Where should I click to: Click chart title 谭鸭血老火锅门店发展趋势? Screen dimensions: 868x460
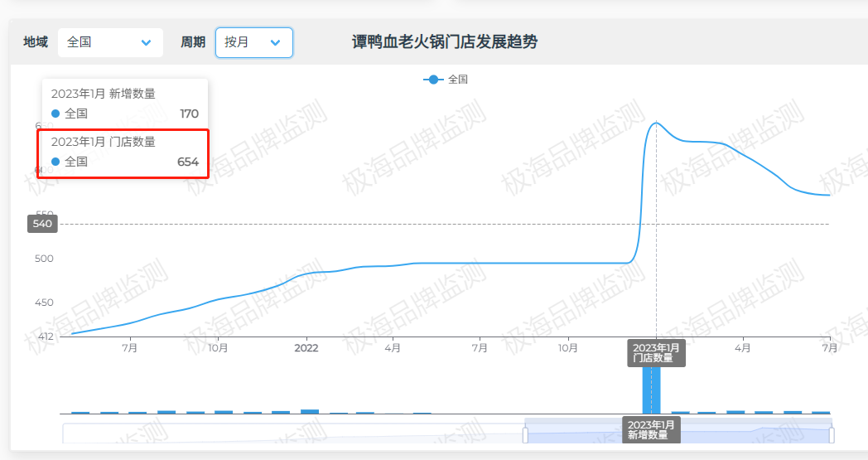[445, 42]
